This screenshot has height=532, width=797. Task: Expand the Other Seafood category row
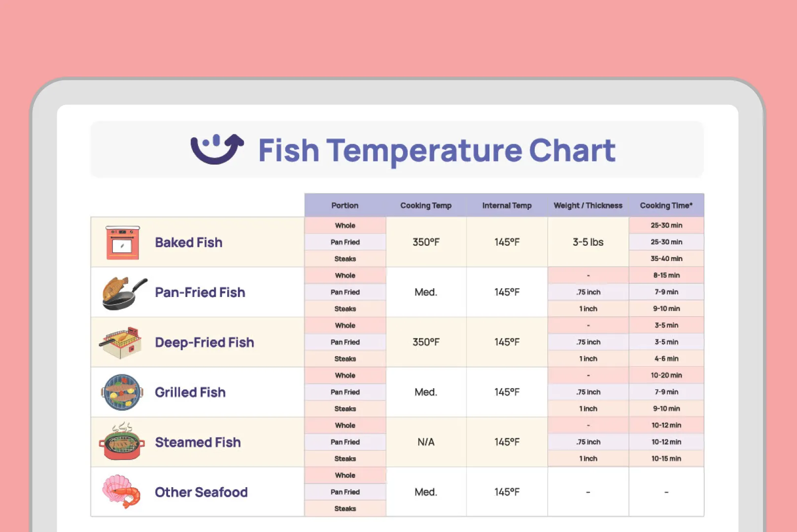click(x=201, y=492)
